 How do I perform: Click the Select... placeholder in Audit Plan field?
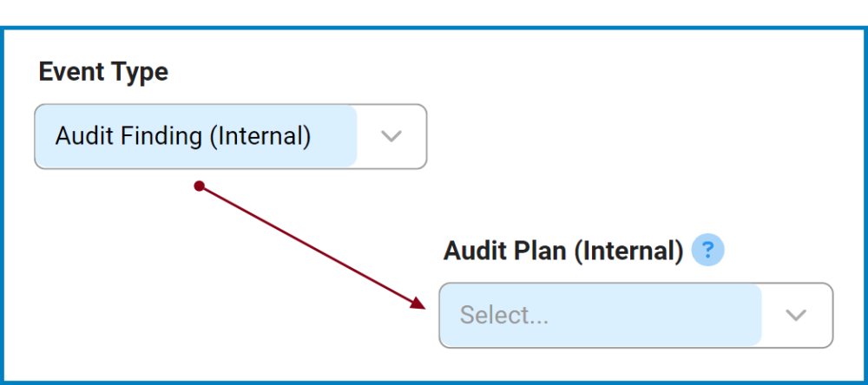(x=504, y=315)
